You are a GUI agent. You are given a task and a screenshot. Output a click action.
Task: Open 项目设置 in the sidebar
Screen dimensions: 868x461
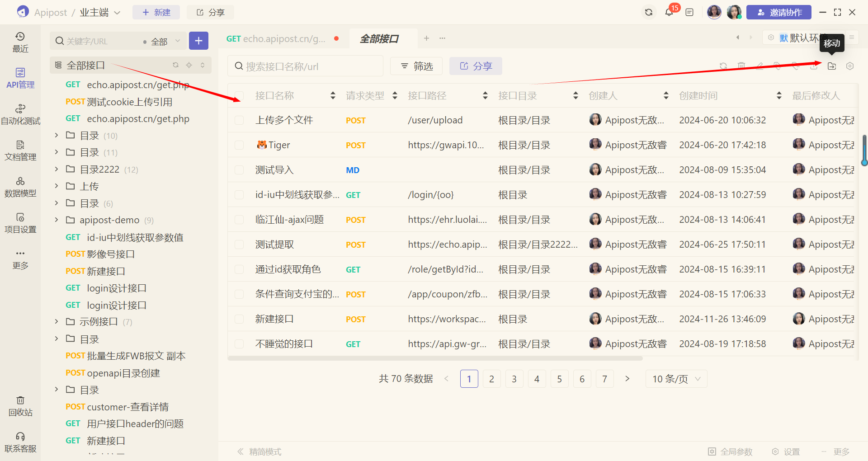(x=20, y=223)
